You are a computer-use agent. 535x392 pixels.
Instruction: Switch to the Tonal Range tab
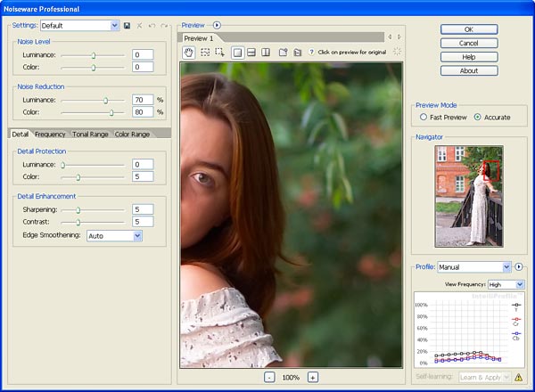91,134
